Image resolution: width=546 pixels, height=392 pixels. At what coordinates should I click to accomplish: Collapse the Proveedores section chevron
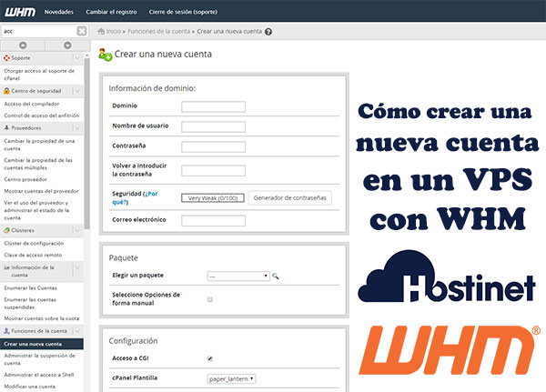[x=77, y=127]
